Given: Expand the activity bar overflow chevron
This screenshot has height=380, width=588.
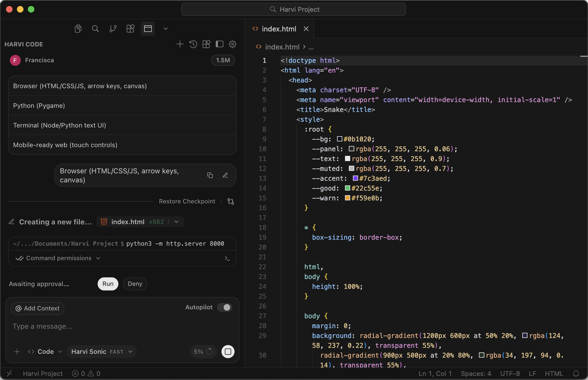Looking at the screenshot, I should (166, 29).
